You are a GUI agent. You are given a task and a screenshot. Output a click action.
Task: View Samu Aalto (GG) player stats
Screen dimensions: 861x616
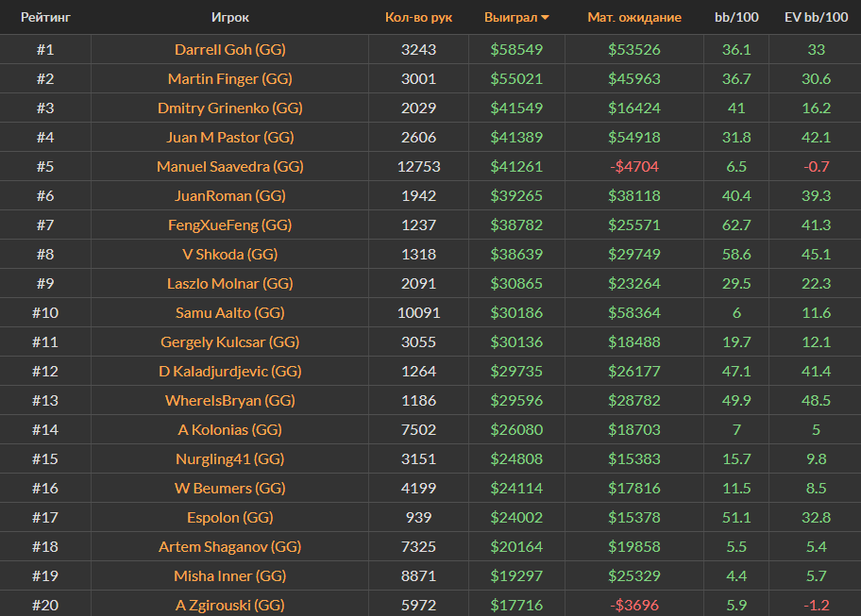click(230, 312)
